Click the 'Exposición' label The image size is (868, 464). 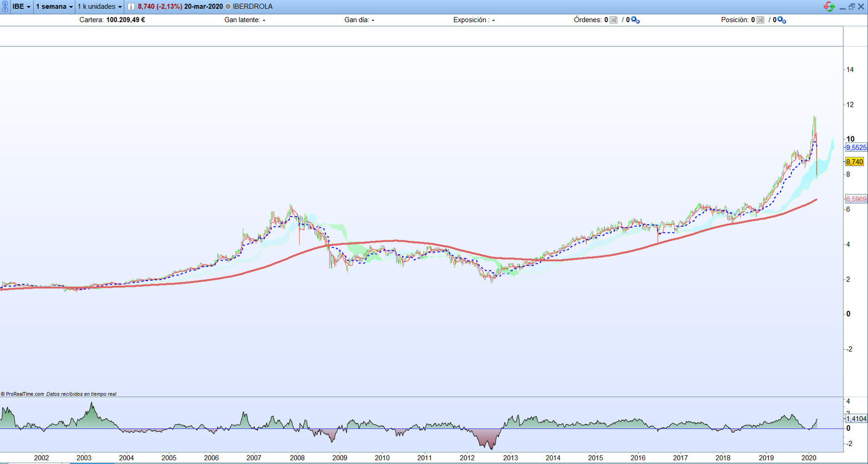click(471, 20)
